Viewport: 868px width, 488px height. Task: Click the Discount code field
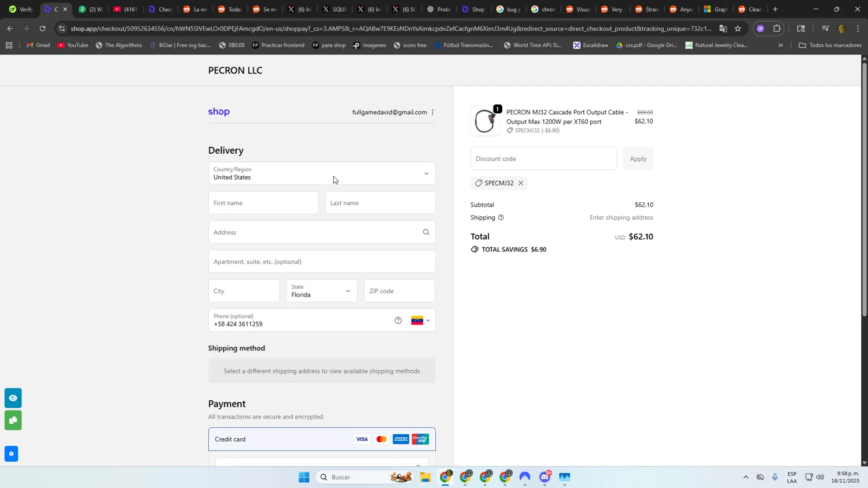coord(543,158)
